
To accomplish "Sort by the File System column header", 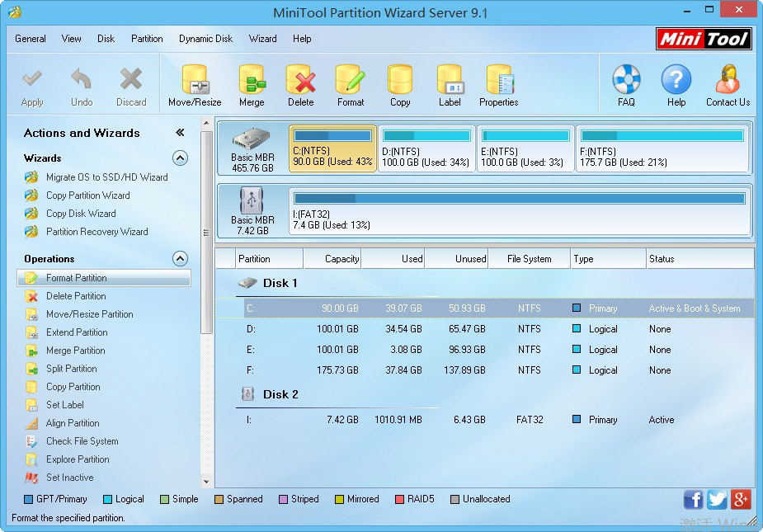I will 529,259.
